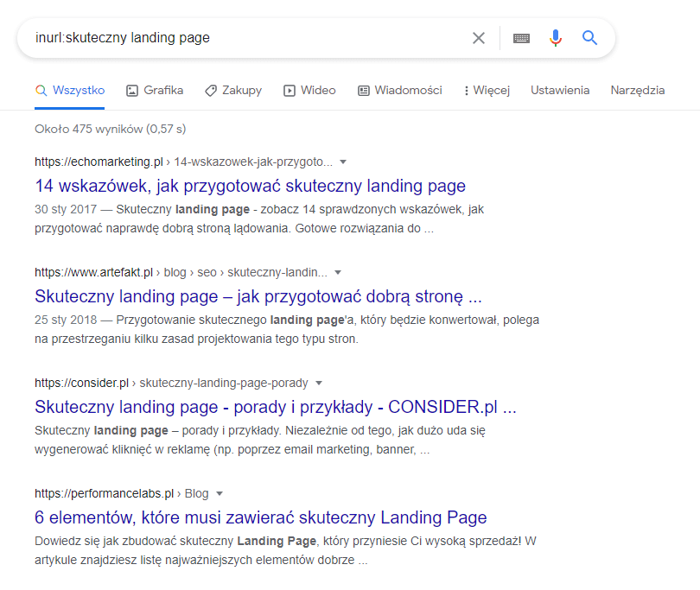Expand the echomarketing.pl result dropdown arrow
Screen dimensions: 700x590
(x=343, y=162)
